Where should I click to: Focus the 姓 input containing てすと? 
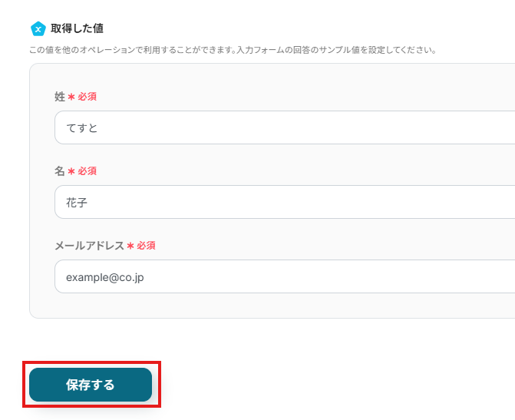click(284, 127)
